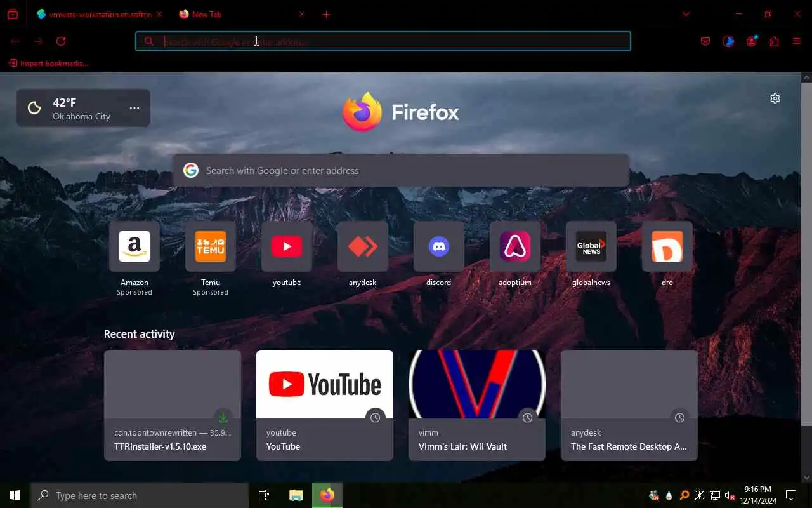Click Firefox taskbar icon
This screenshot has height=508, width=812.
327,495
